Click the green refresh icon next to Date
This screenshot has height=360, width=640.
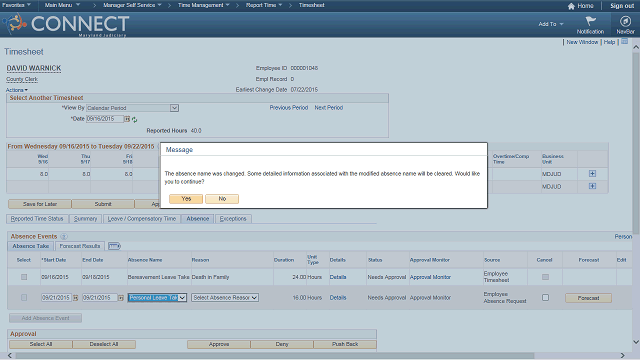134,120
